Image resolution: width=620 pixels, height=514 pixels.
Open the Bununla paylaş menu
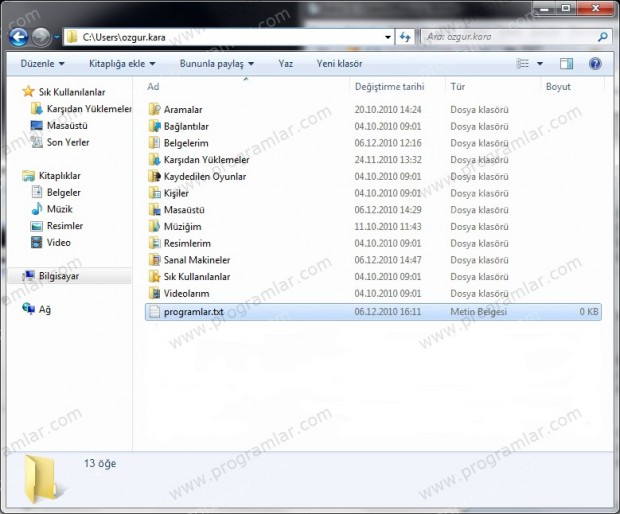(x=217, y=64)
